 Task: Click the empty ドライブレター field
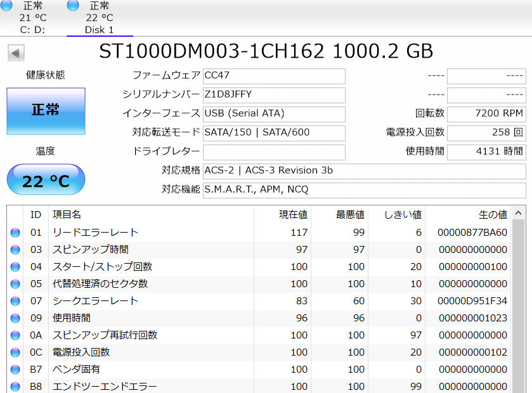(x=274, y=152)
